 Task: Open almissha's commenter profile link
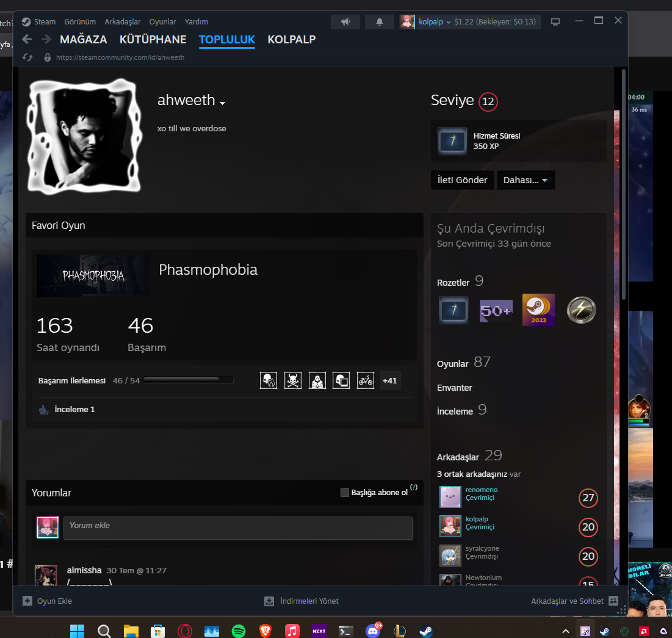pyautogui.click(x=84, y=570)
